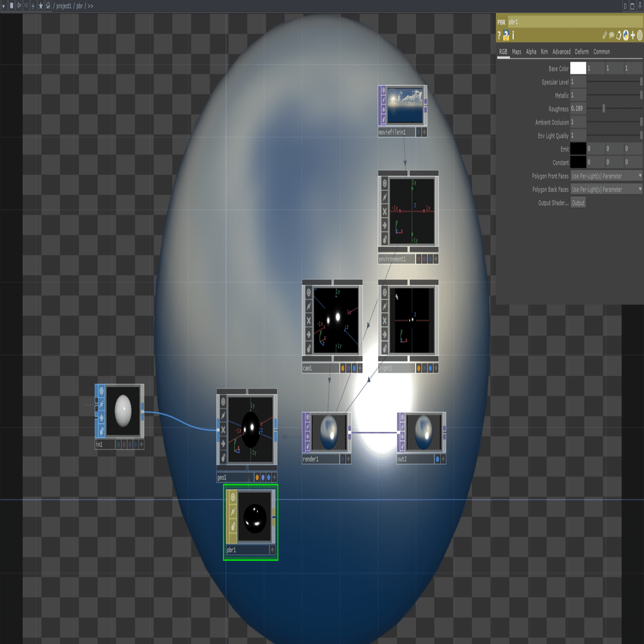Click the Roughness value field 0.289

pos(578,109)
